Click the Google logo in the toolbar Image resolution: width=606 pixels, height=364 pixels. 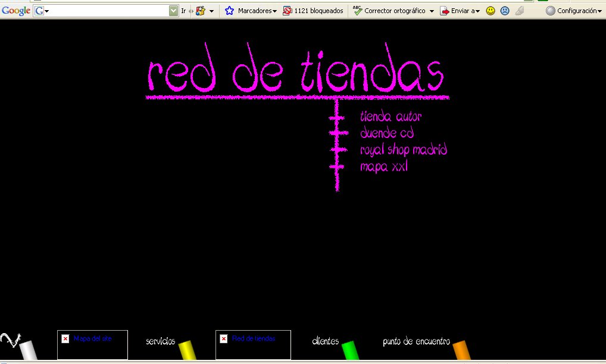point(16,11)
